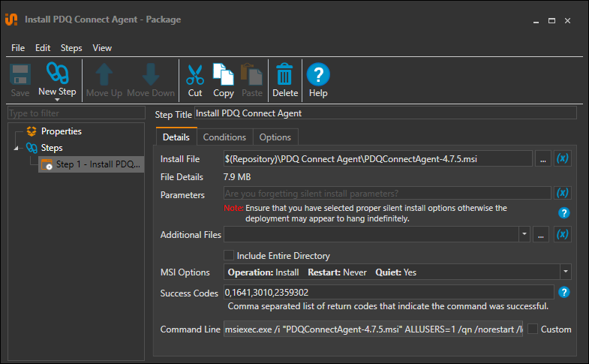Click the 7.9 MB file details text

(237, 177)
